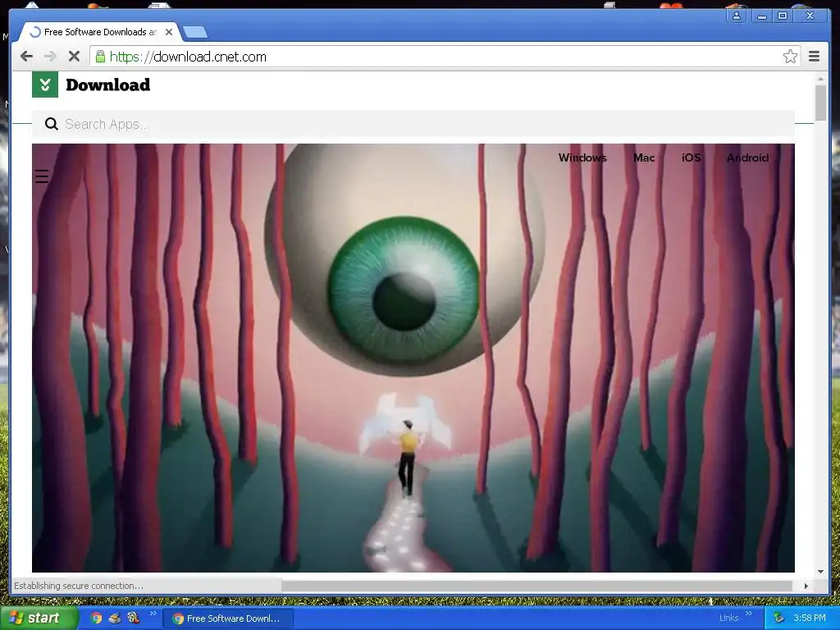Click the Links toolbar label
This screenshot has height=630, width=840.
(x=728, y=618)
